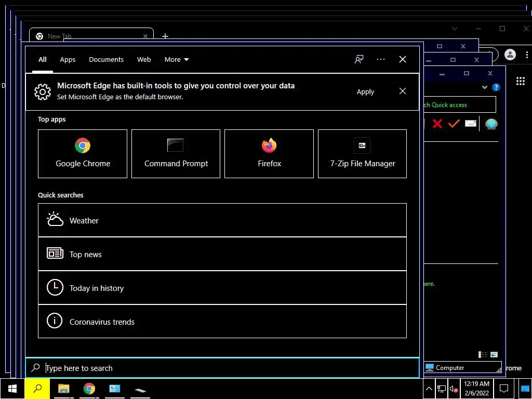Open the Google apps grid in Chrome
This screenshot has width=532, height=399.
[x=521, y=81]
